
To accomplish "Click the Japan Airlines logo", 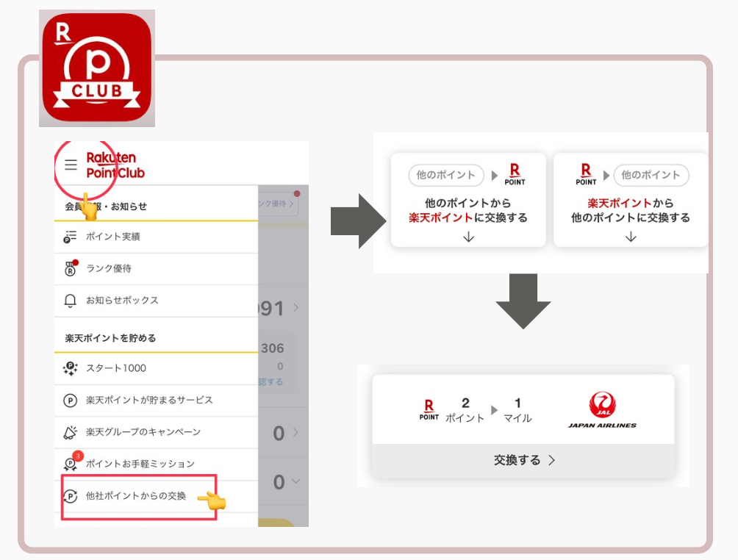I will (603, 410).
